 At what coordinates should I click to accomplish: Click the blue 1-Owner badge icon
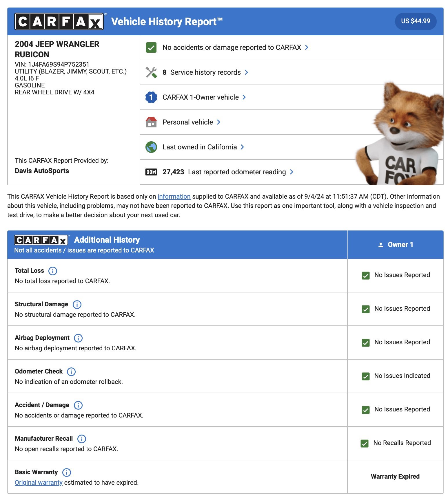[151, 97]
